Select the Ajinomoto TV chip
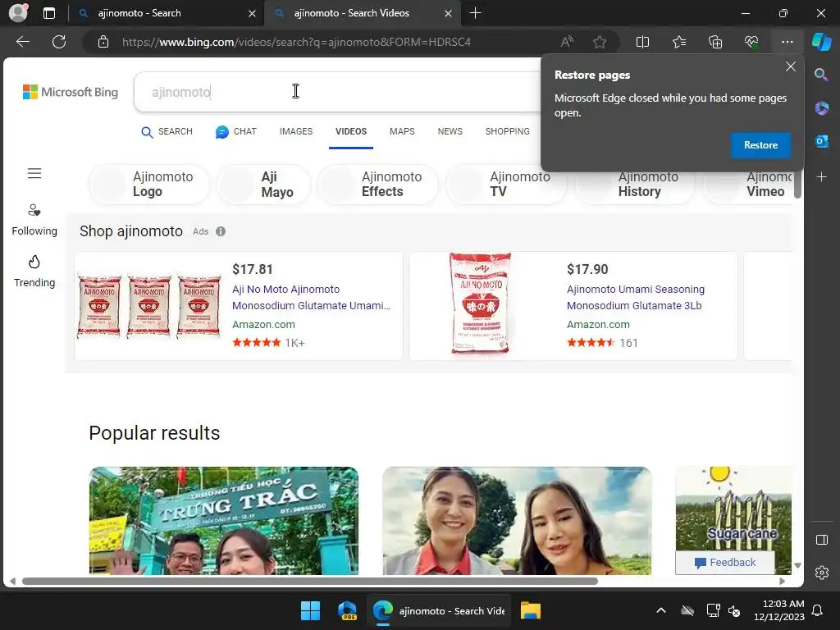The image size is (840, 630). [506, 185]
